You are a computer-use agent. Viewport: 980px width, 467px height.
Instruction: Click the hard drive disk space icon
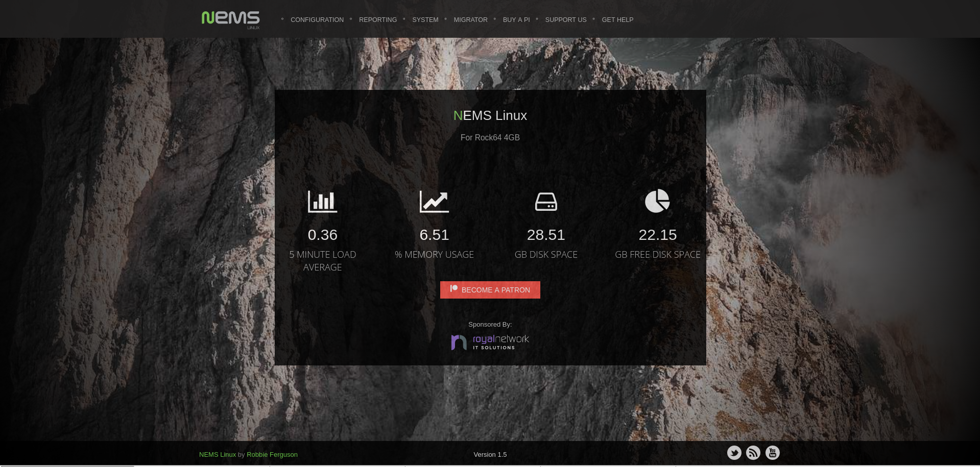pos(546,202)
